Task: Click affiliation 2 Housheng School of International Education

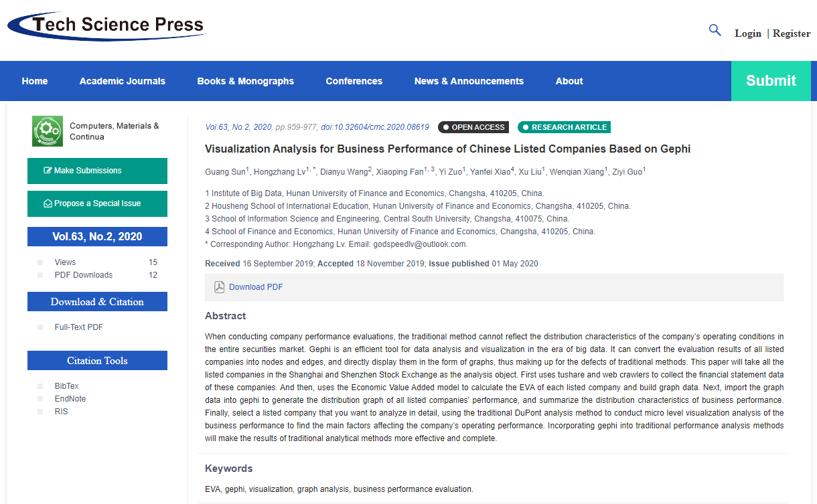Action: tap(418, 206)
